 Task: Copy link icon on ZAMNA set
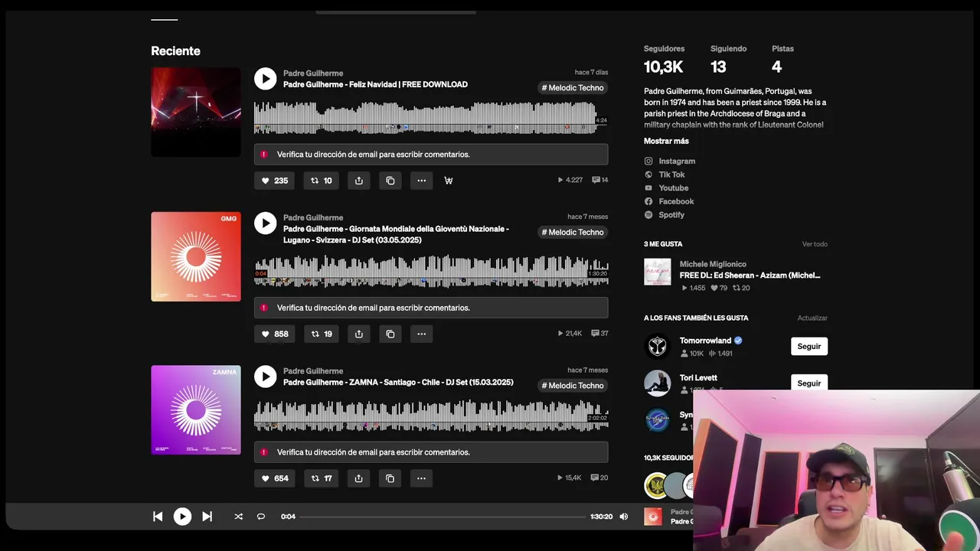pos(390,478)
